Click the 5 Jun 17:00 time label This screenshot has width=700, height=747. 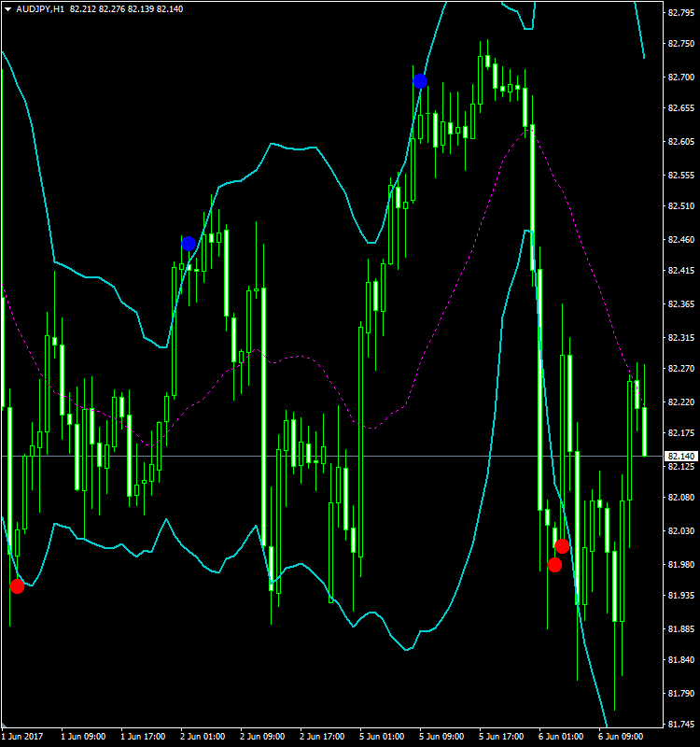coord(501,737)
